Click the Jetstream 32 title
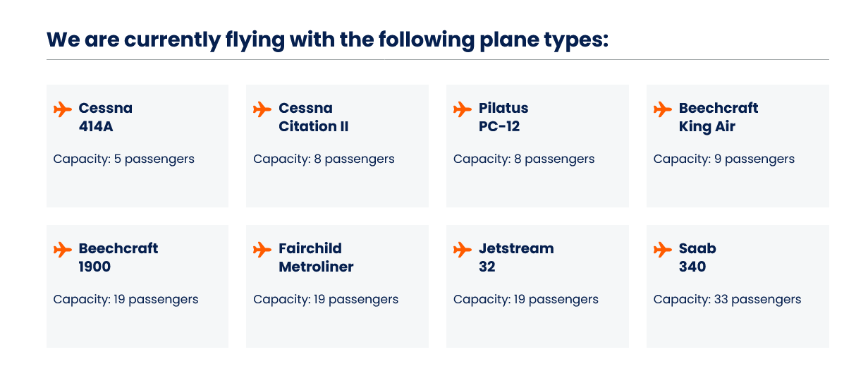Screen dimensions: 868x376 [x=515, y=257]
